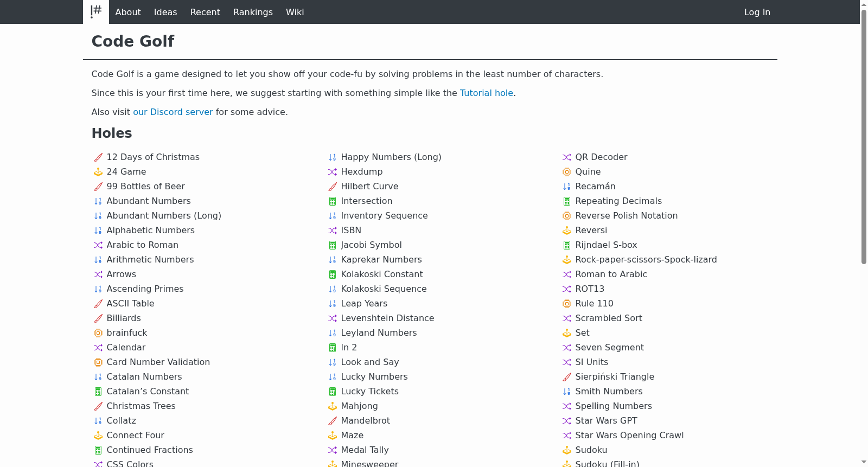Go to the Wiki navigation item
Screen dimensions: 868x467
295,12
